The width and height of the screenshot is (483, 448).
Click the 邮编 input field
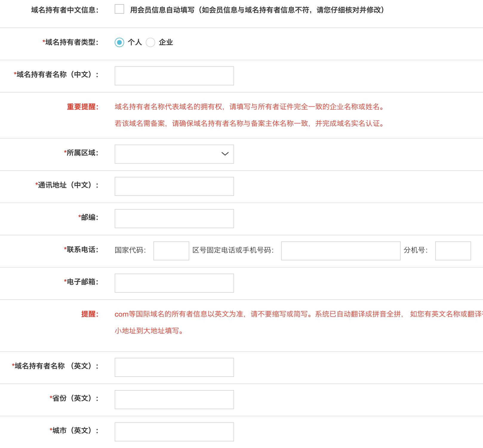click(174, 218)
